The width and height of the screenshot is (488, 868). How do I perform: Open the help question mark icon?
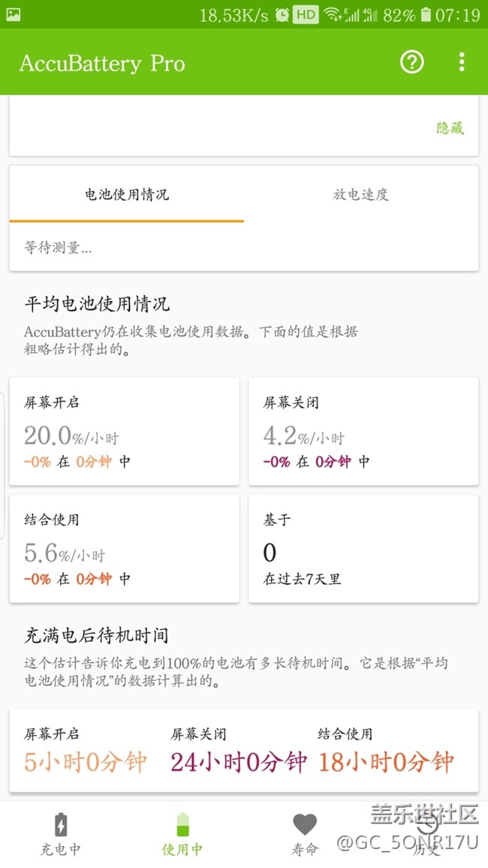(x=411, y=62)
